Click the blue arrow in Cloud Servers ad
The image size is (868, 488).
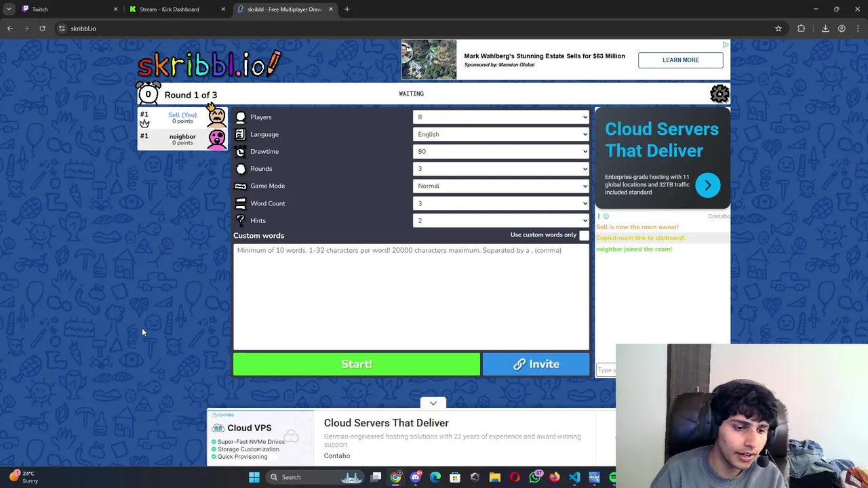point(707,185)
